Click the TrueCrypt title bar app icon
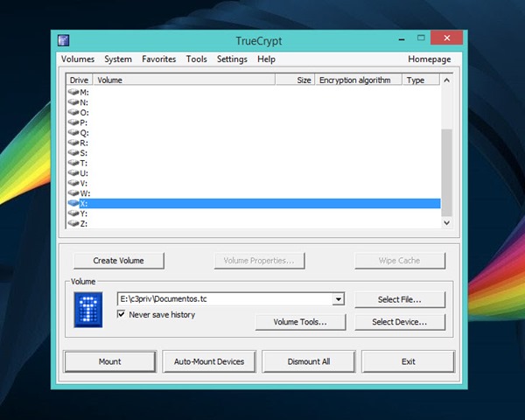 point(63,40)
